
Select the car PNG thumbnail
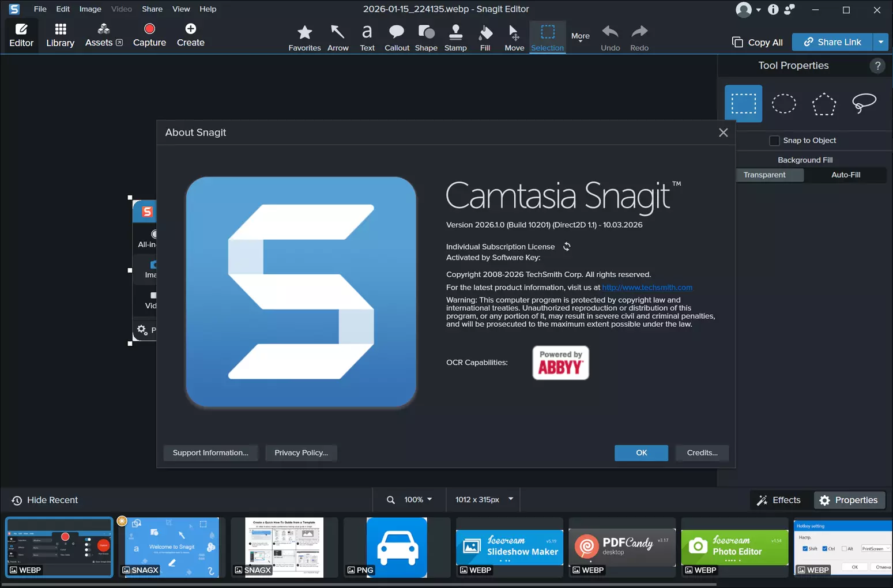(397, 548)
